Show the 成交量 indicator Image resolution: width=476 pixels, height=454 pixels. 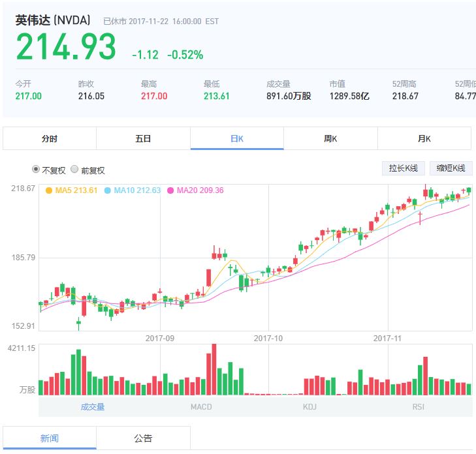[93, 407]
